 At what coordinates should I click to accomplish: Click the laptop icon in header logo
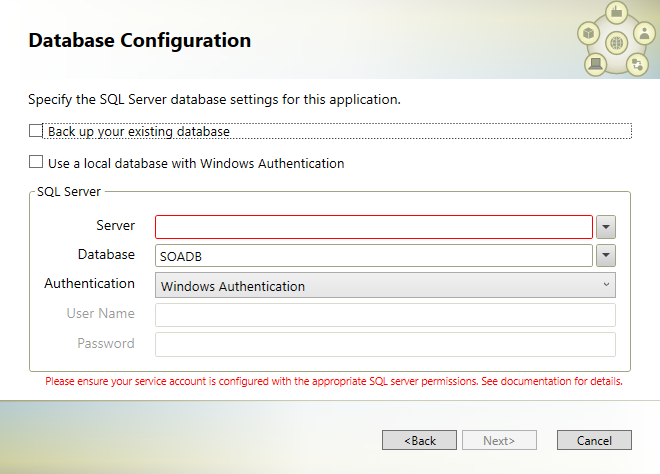595,64
